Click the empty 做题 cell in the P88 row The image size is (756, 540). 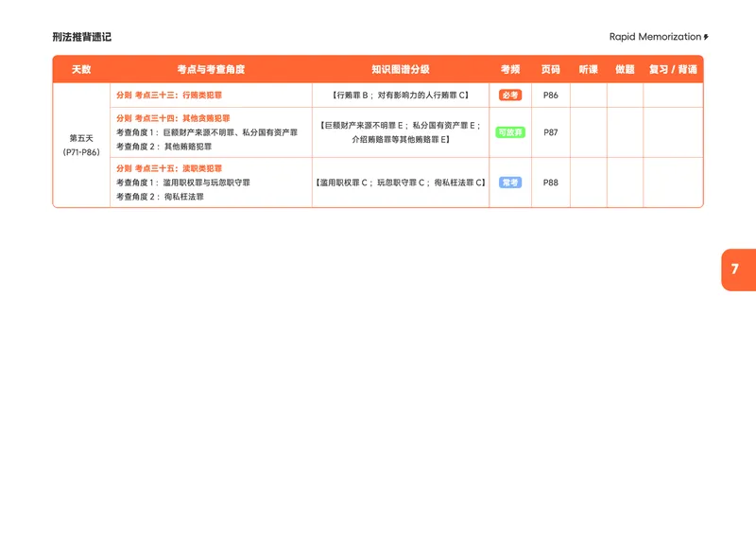pyautogui.click(x=626, y=183)
